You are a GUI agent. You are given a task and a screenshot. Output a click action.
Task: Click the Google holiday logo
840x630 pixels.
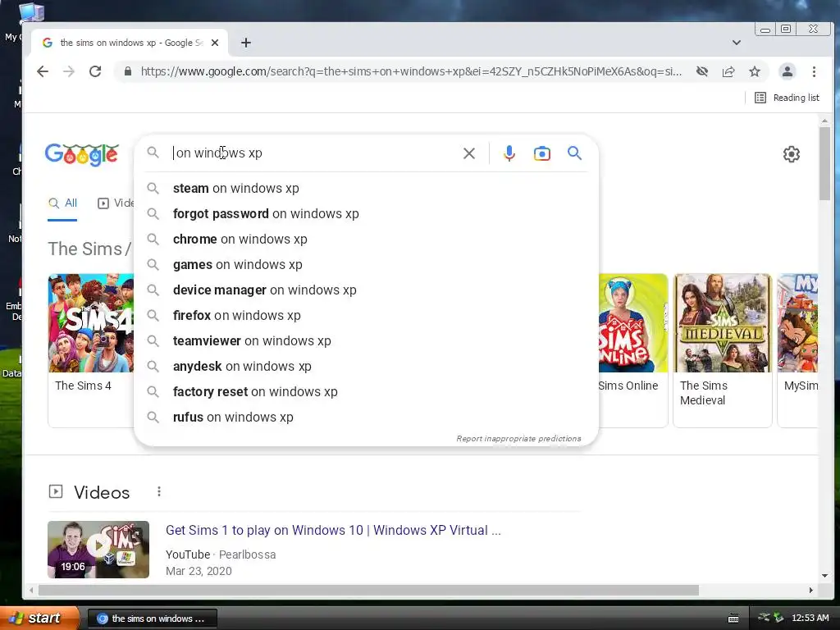pos(81,155)
